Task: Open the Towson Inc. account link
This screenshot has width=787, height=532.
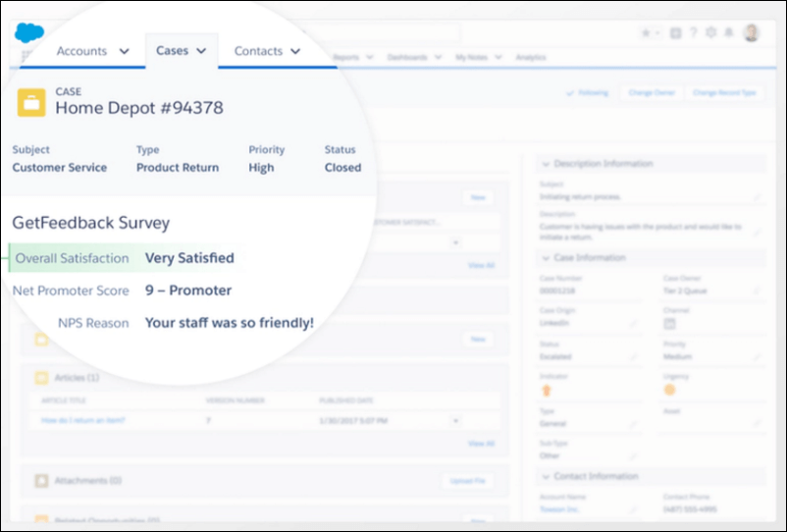Action: (559, 509)
